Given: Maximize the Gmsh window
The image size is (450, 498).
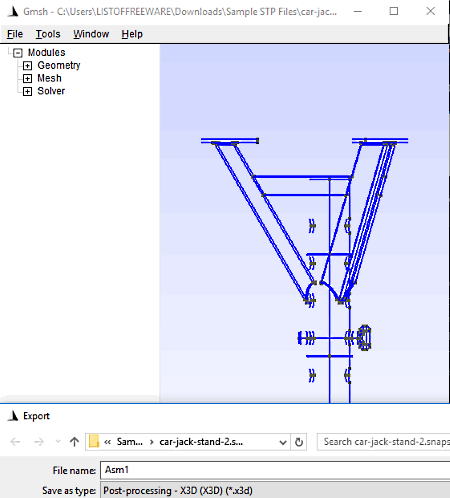Looking at the screenshot, I should coord(394,11).
